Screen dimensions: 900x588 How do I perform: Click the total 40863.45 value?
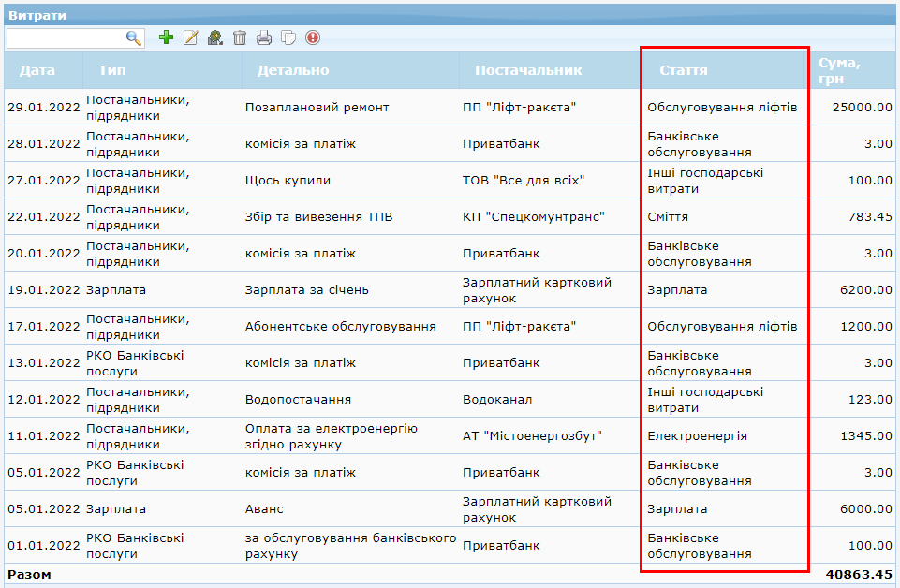[859, 574]
